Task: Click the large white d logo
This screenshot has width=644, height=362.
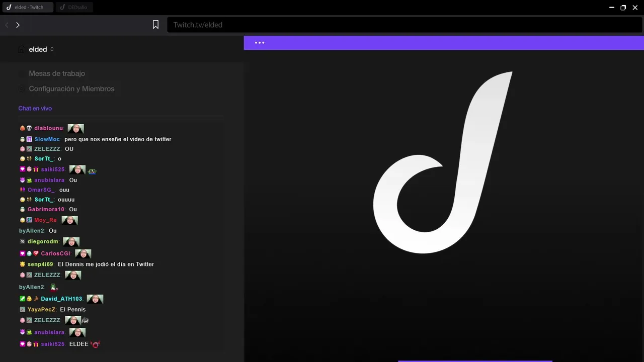Action: point(443,162)
